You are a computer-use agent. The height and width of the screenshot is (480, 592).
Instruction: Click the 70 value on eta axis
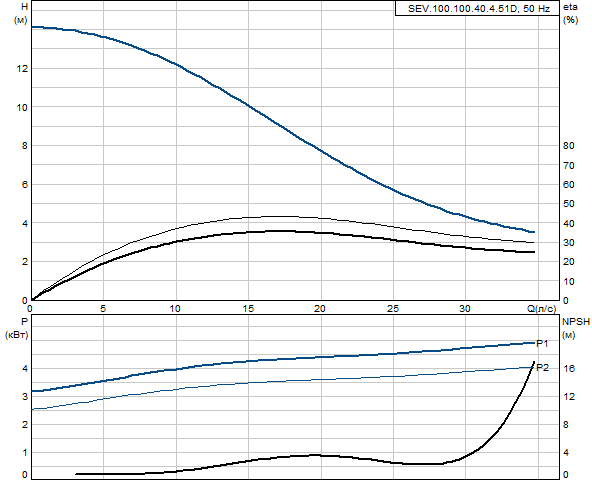(569, 165)
